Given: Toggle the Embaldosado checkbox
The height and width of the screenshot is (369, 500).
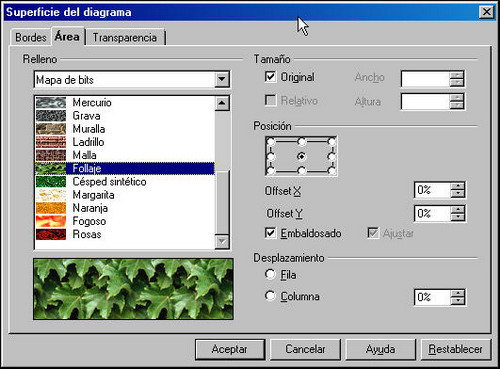Looking at the screenshot, I should (270, 233).
